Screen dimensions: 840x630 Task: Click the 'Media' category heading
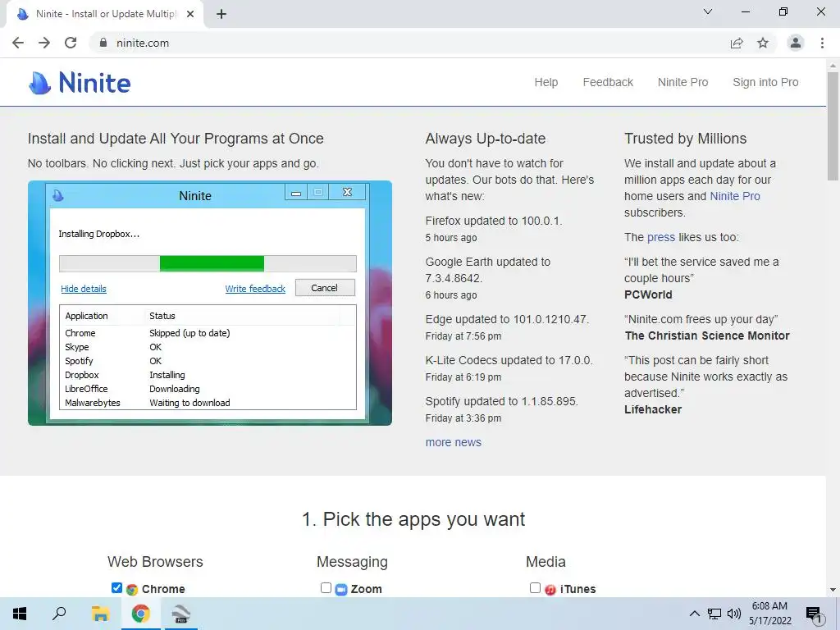546,562
